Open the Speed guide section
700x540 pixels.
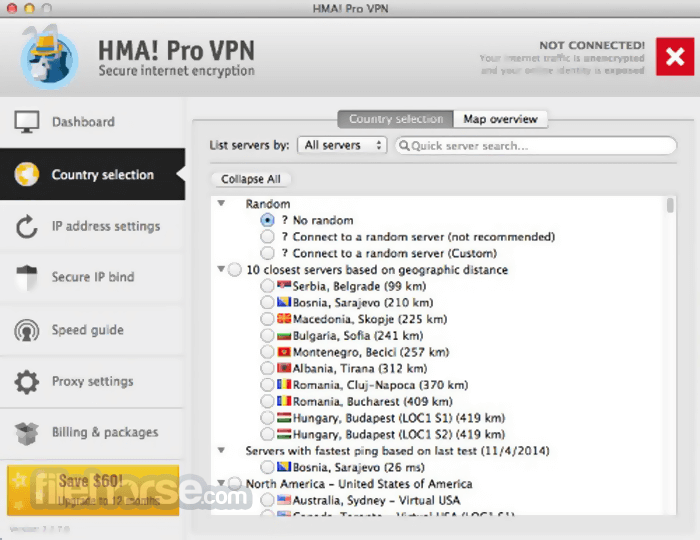click(x=92, y=330)
